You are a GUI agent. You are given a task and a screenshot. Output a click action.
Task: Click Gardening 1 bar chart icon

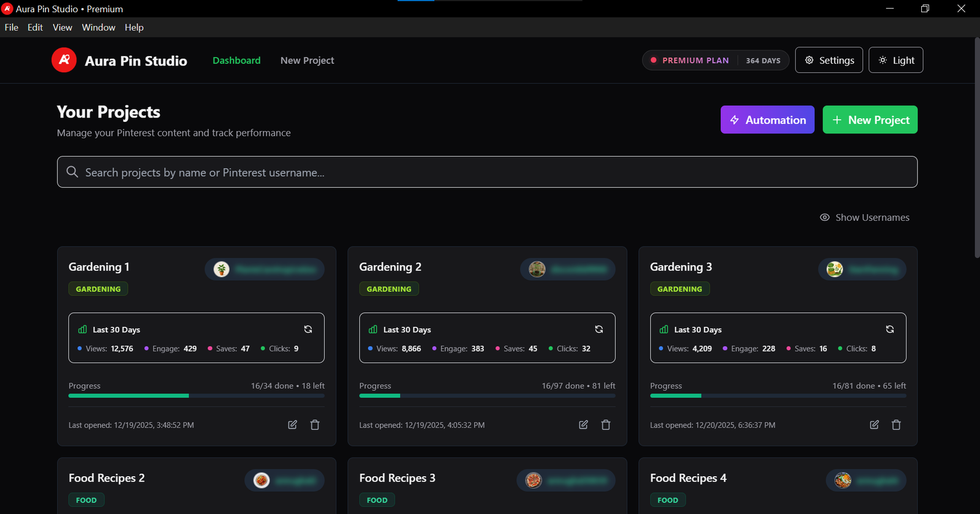(x=83, y=329)
